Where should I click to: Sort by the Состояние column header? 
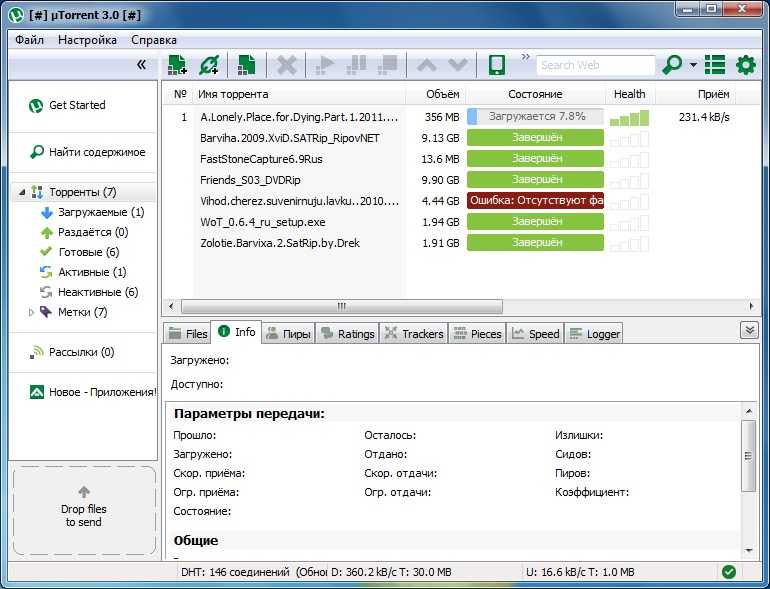click(x=535, y=94)
